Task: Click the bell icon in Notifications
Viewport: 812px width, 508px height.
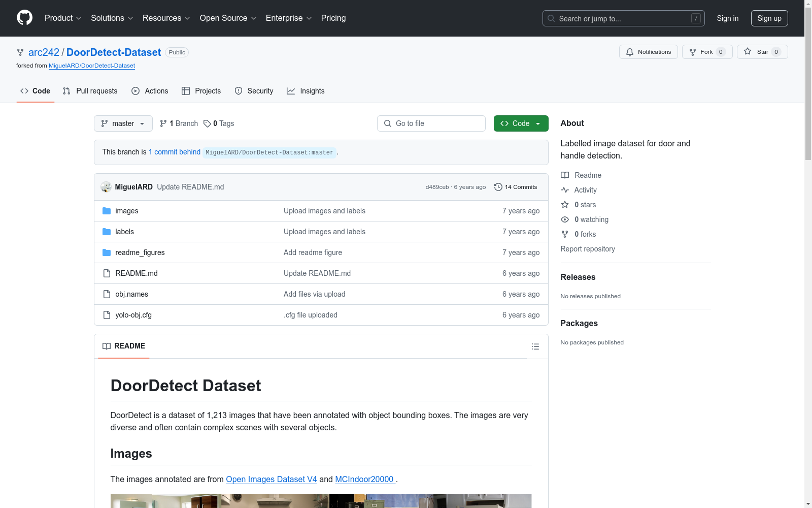Action: [630, 52]
